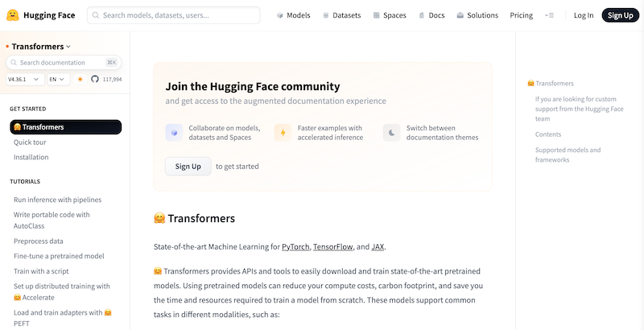
Task: Click the Models cube icon
Action: [280, 15]
